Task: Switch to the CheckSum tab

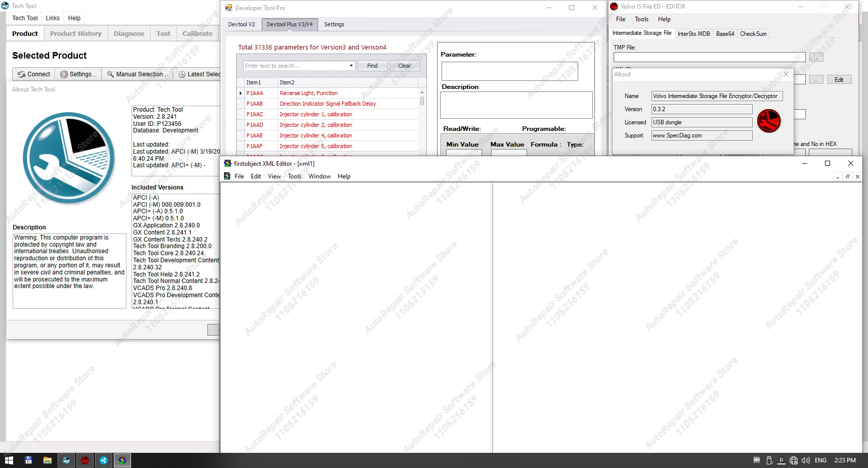Action: pyautogui.click(x=753, y=34)
